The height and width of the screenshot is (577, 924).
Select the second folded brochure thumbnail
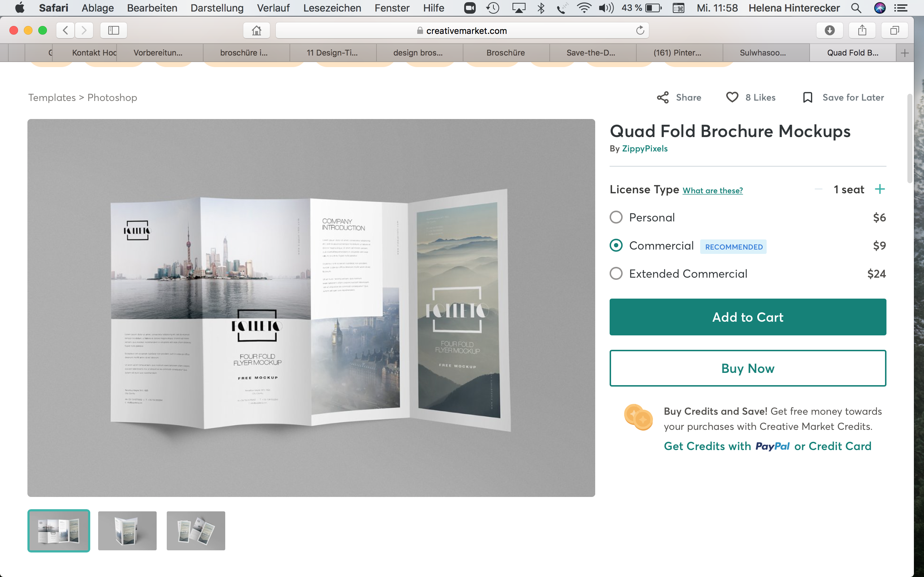[x=127, y=530]
